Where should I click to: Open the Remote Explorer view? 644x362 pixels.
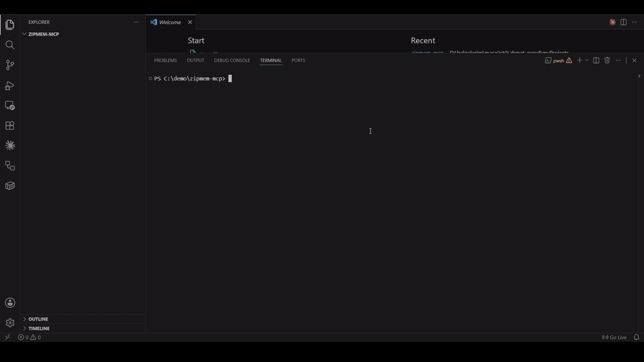click(x=10, y=105)
